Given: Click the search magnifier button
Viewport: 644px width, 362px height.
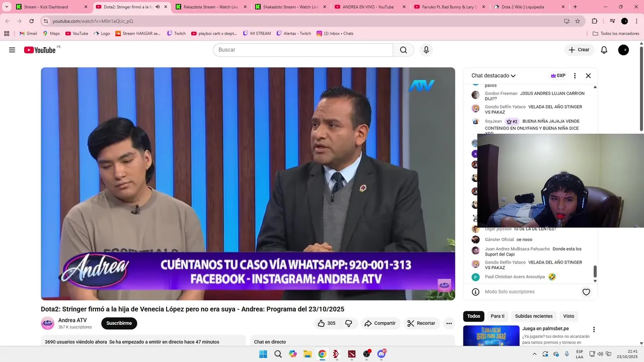Looking at the screenshot, I should pos(404,50).
